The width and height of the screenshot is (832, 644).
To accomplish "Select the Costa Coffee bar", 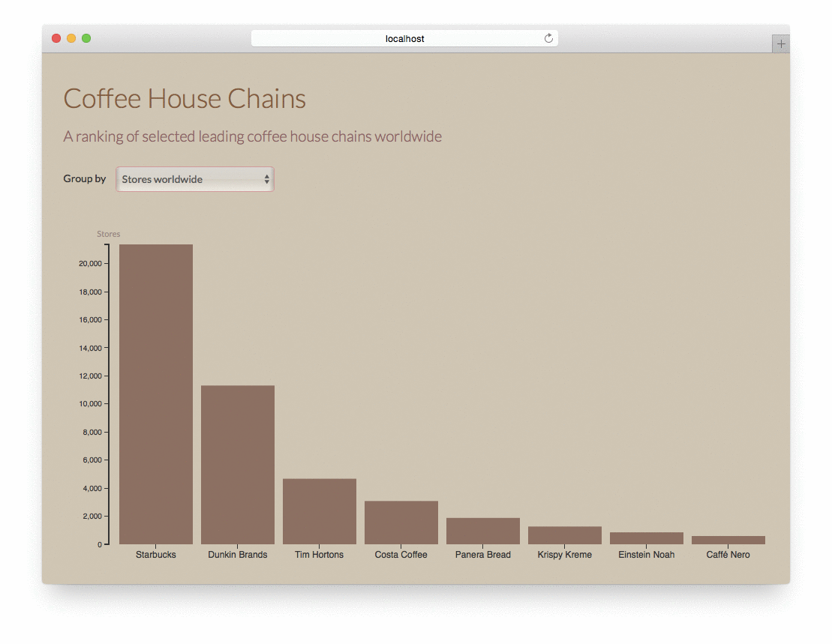I will [401, 523].
